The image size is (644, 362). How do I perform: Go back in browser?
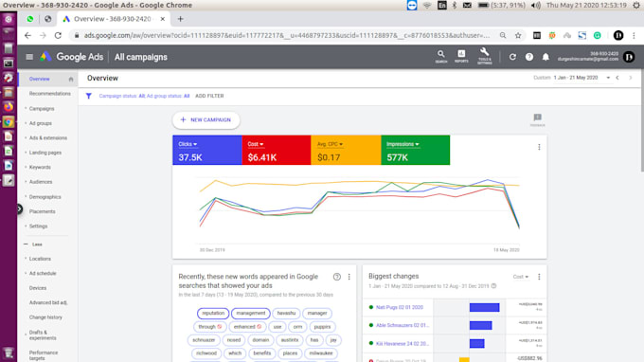pyautogui.click(x=27, y=36)
